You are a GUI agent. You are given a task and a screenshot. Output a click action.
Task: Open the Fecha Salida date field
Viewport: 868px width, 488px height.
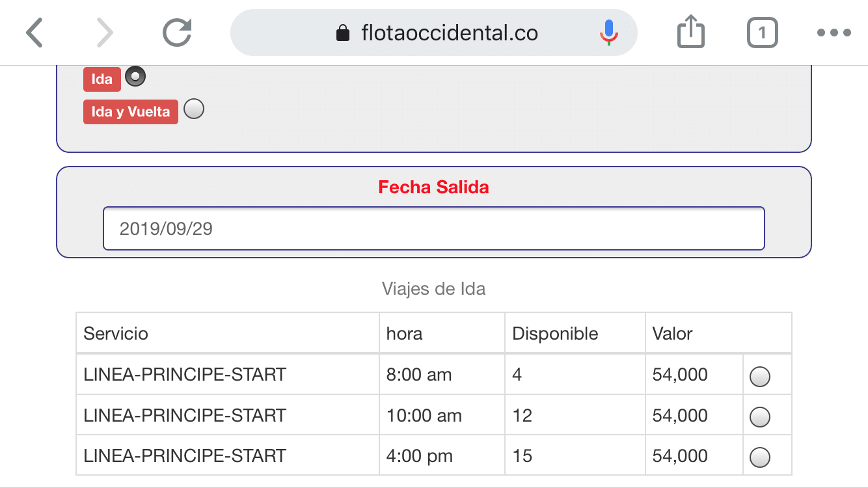433,228
